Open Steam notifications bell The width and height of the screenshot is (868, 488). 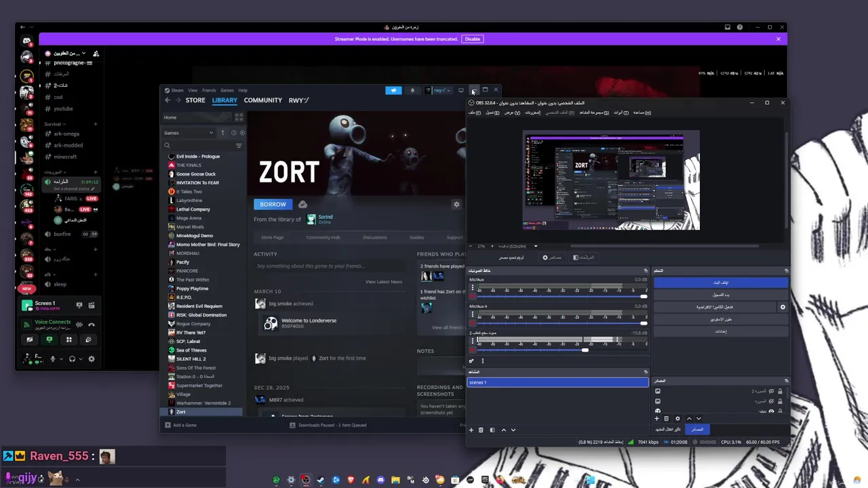point(412,90)
